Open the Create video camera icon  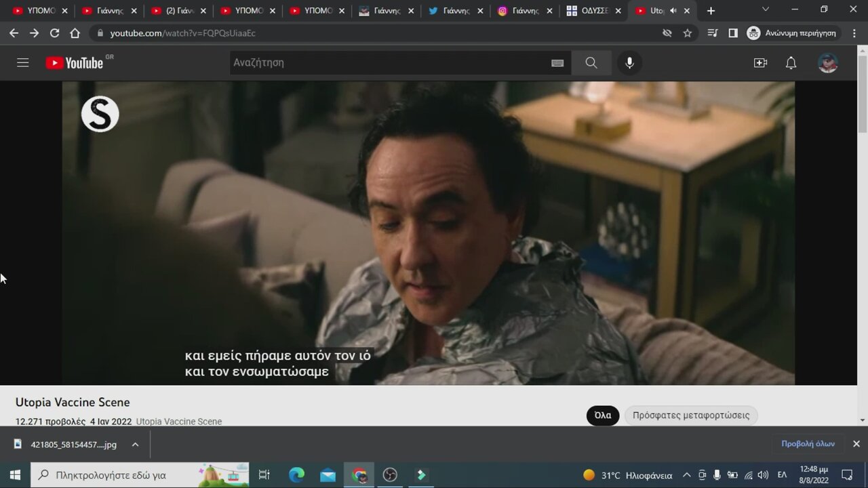[761, 63]
